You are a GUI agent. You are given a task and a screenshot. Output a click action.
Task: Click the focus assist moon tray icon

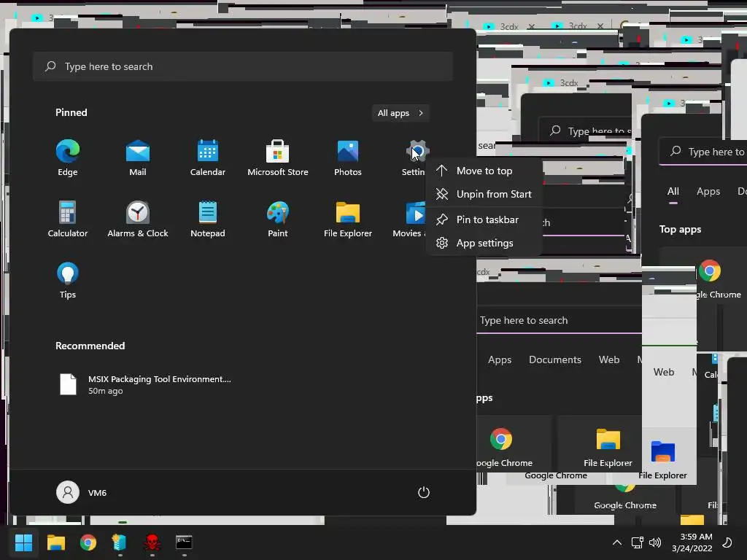727,542
